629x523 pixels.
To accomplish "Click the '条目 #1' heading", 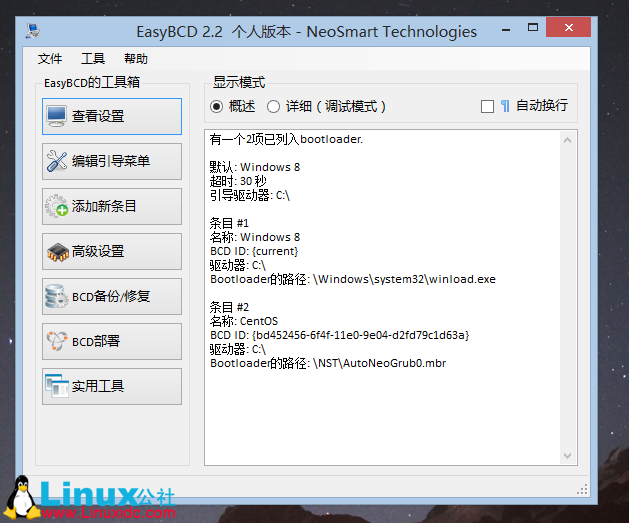I will click(x=229, y=223).
